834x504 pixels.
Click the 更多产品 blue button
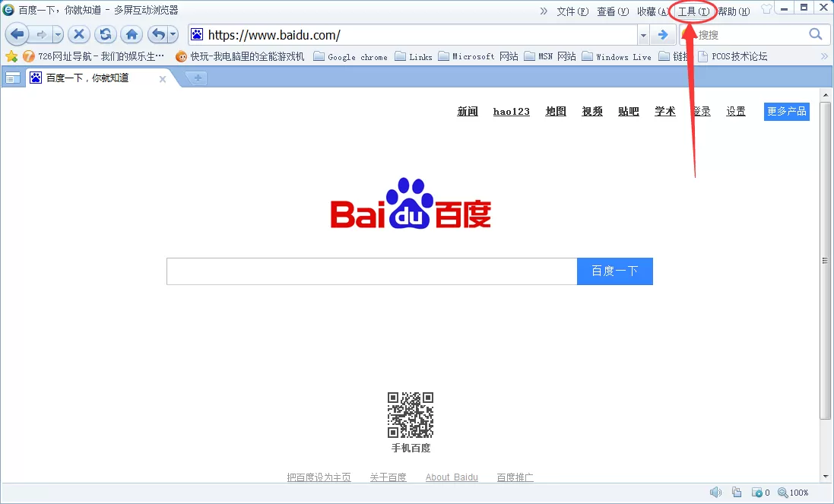coord(787,112)
